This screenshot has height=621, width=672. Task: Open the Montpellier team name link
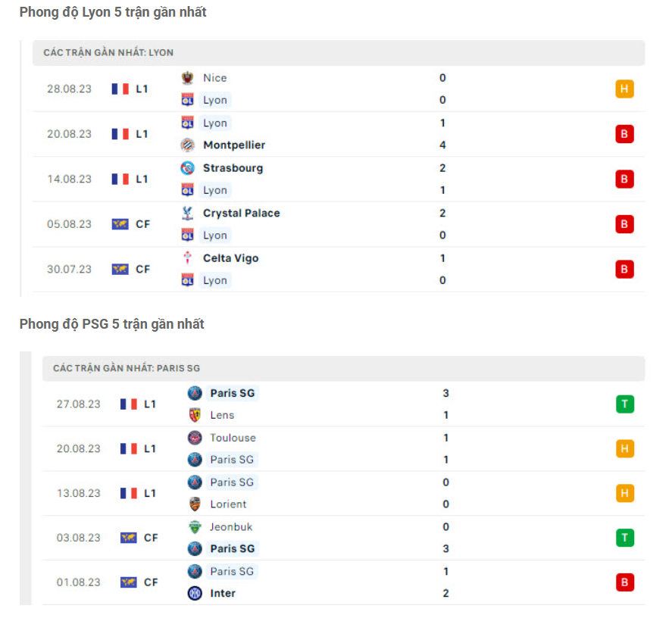[233, 145]
